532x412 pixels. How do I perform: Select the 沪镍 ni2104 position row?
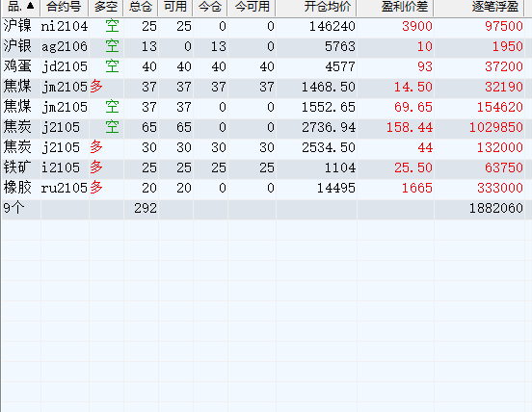click(x=263, y=26)
